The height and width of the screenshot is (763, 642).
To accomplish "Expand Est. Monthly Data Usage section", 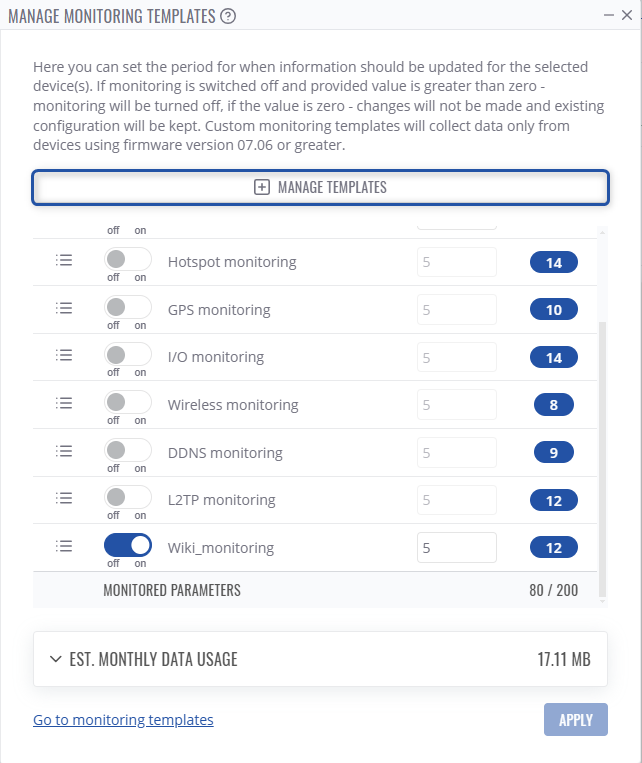I will coord(320,659).
